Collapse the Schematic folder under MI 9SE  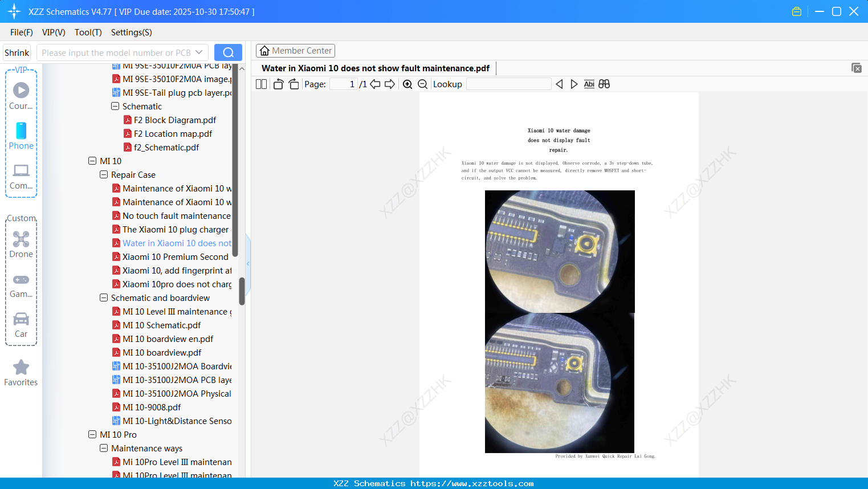pos(115,106)
